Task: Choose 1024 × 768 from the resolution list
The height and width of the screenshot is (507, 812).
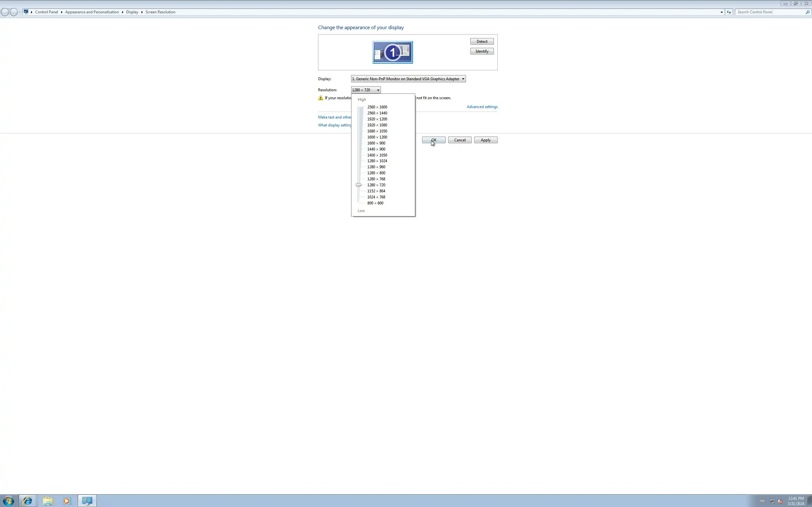Action: 376,197
